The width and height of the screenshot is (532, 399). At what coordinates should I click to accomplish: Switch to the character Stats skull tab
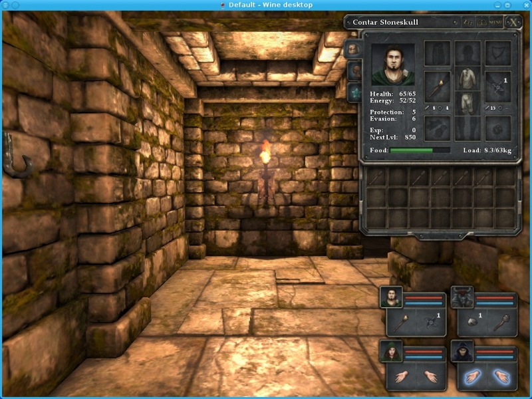pyautogui.click(x=354, y=70)
